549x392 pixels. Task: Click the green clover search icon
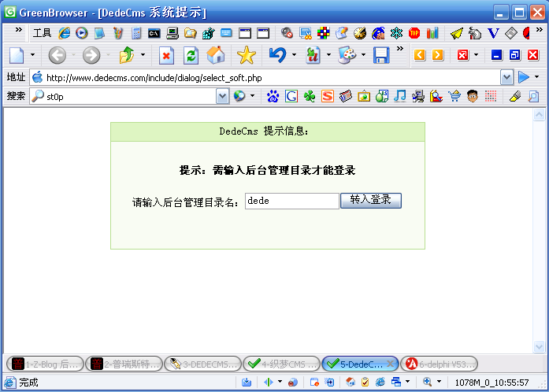(x=310, y=96)
